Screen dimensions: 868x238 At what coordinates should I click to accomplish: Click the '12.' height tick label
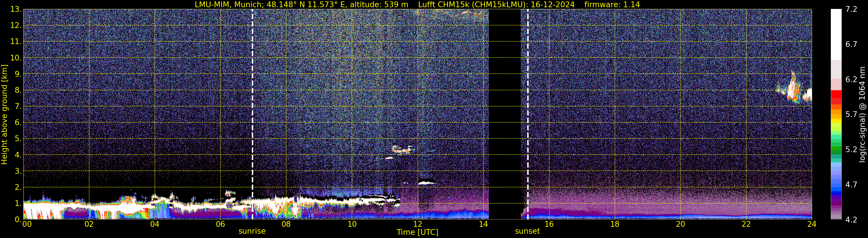(x=16, y=26)
